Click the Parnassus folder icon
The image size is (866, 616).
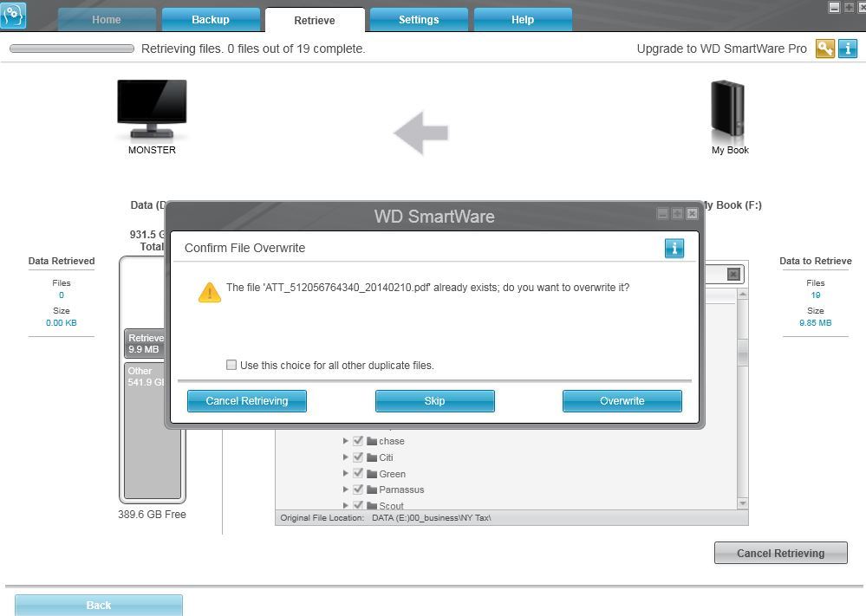[372, 490]
